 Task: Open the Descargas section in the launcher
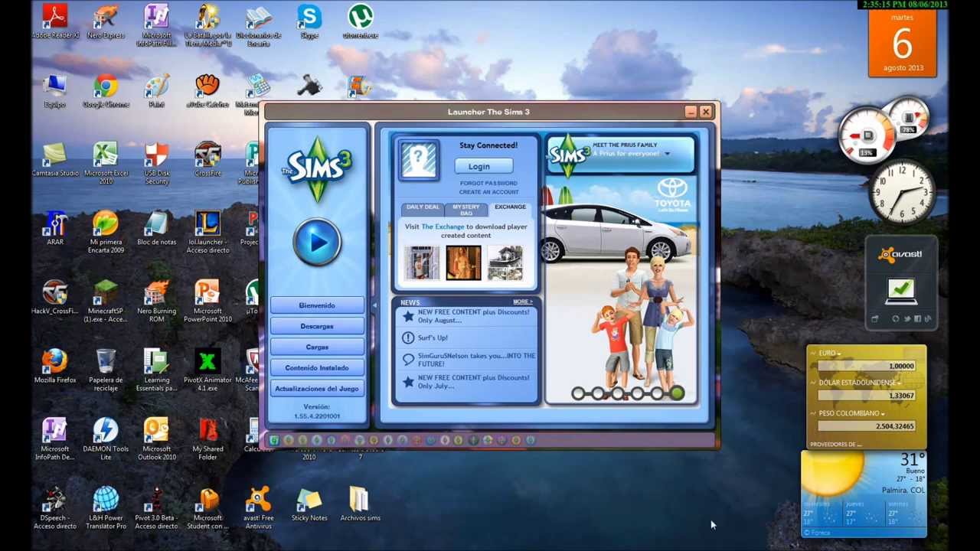pos(317,326)
